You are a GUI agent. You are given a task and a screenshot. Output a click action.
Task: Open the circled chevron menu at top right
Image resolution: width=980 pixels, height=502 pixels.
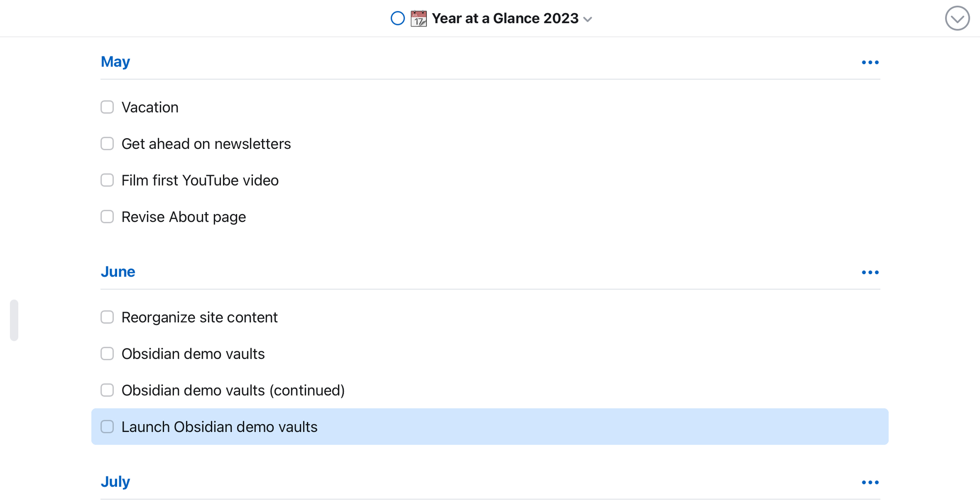point(957,19)
